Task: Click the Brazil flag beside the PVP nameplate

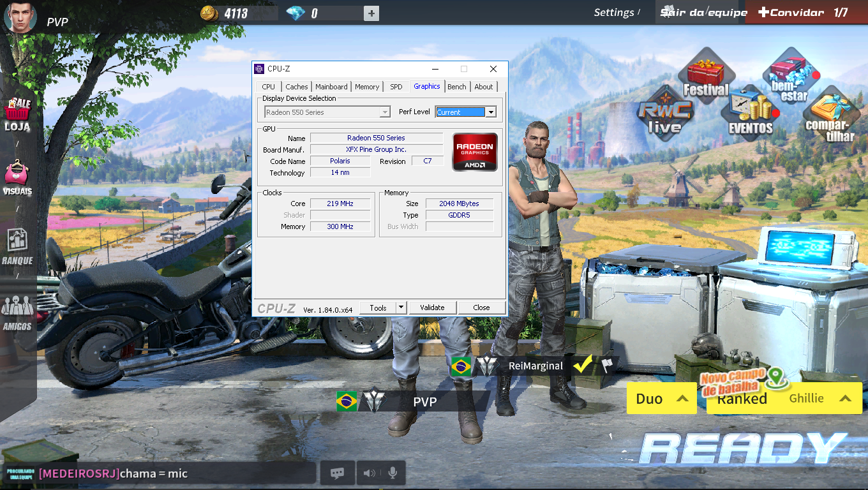Action: click(347, 401)
